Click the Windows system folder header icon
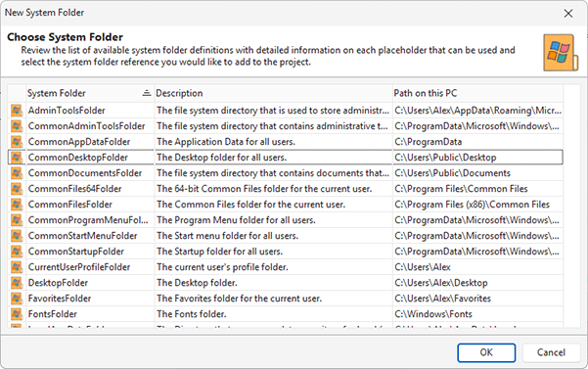Screen dimensions: 588x369 click(x=561, y=53)
